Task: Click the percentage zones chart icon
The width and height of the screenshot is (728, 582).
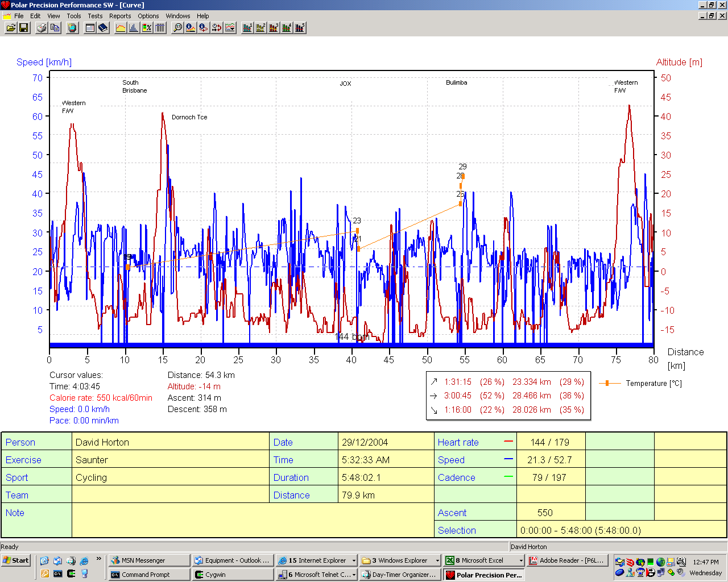Action: tap(147, 27)
